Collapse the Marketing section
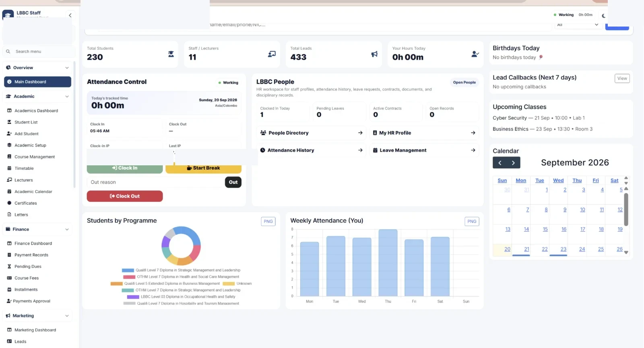This screenshot has width=644, height=348. [38, 316]
